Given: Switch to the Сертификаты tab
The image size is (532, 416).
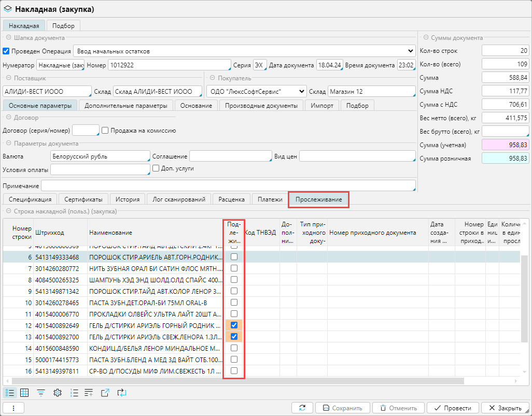Looking at the screenshot, I should (x=83, y=199).
